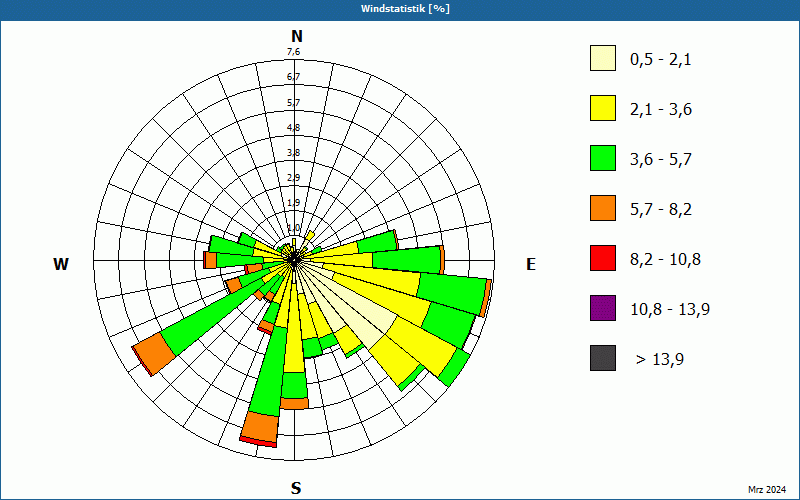Click the radial axis value 1,0
The height and width of the screenshot is (500, 800).
pos(293,227)
